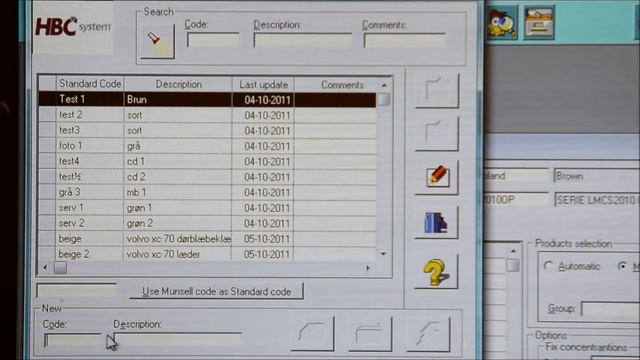Click the Brown field in background window

tap(597, 176)
